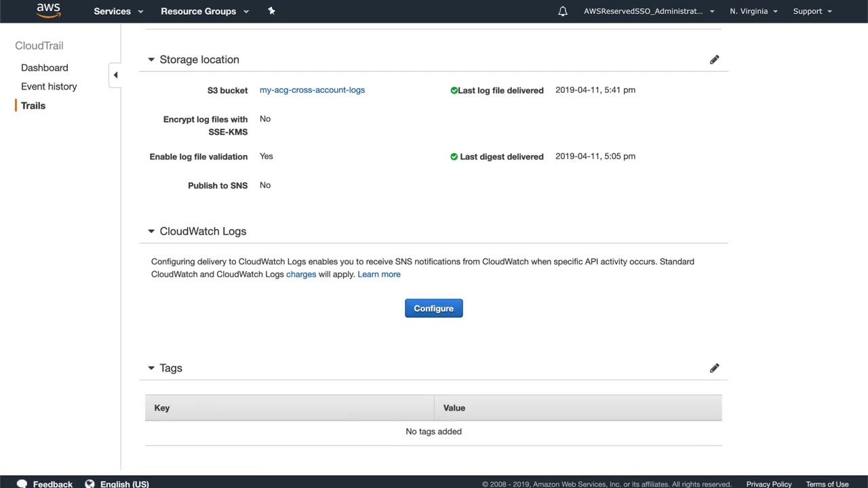This screenshot has height=488, width=868.
Task: Edit Storage location with pencil icon
Action: (x=714, y=60)
